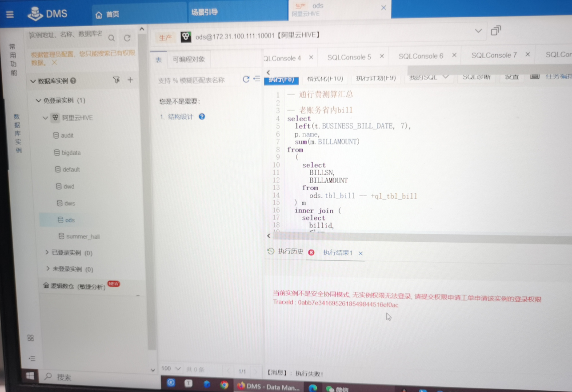The height and width of the screenshot is (392, 572).
Task: Collapse the 数据库实例 section
Action: click(x=33, y=81)
